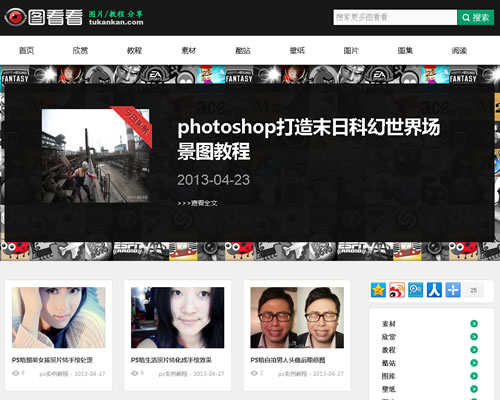500x400 pixels.
Task: Click green arrow next to sidebar 教程
Action: (474, 350)
